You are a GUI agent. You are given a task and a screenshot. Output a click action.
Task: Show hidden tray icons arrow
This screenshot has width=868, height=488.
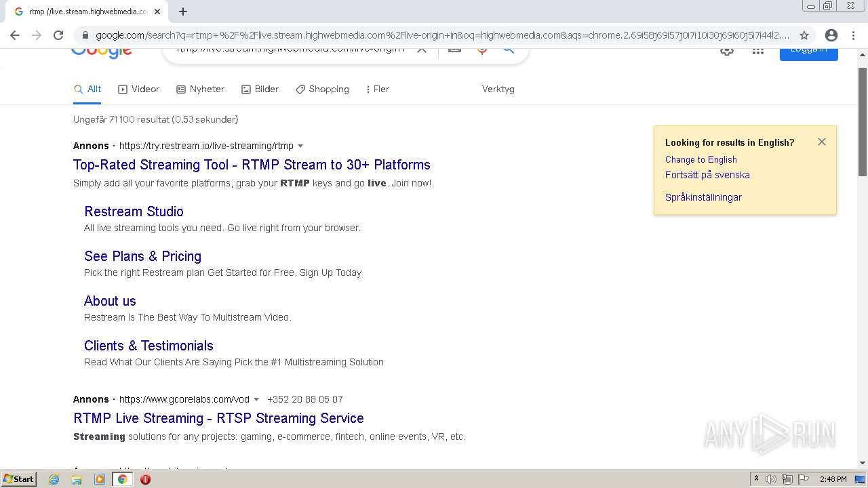coord(756,479)
